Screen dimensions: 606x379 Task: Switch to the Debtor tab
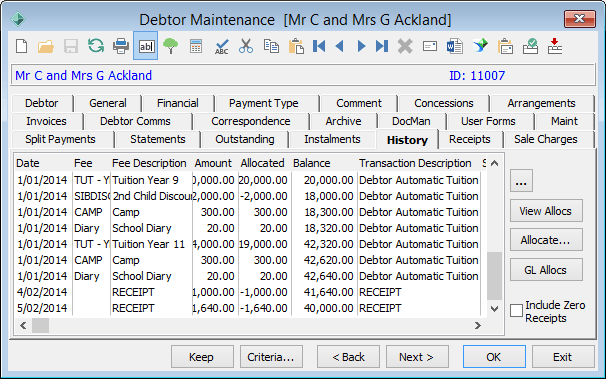(x=42, y=103)
